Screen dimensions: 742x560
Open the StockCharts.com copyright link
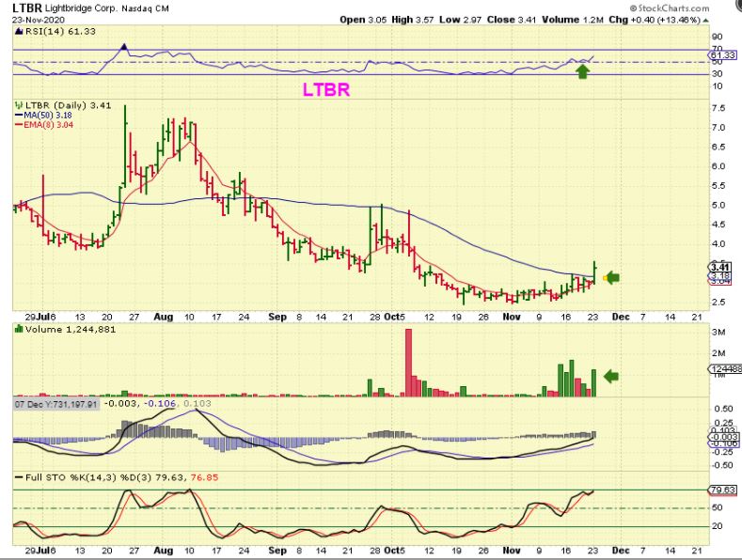point(670,8)
